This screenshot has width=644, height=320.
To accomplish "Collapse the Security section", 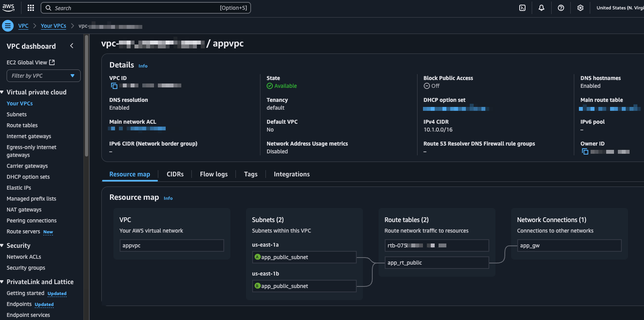I will pyautogui.click(x=2, y=245).
